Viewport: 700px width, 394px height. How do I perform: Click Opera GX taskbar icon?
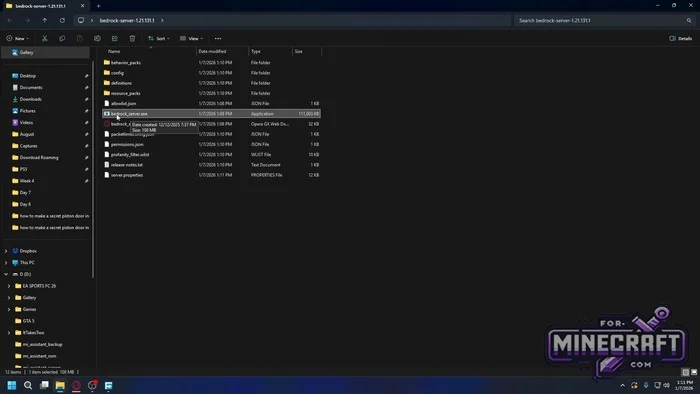tap(76, 385)
